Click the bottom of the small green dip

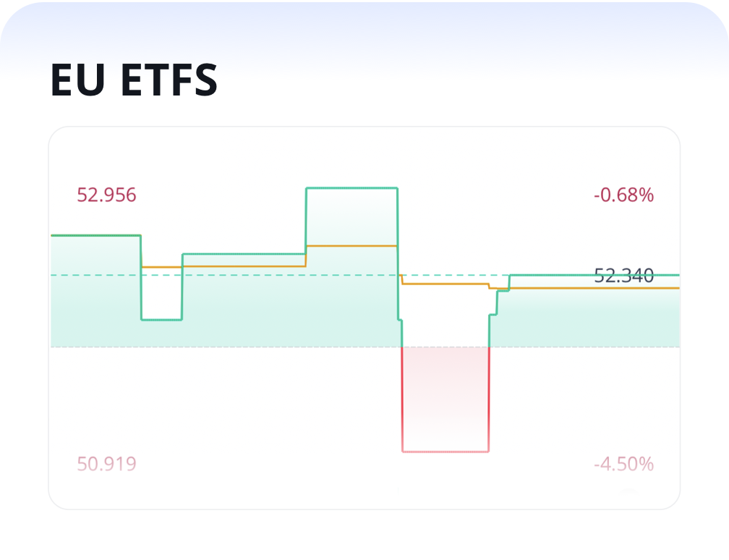(x=161, y=320)
